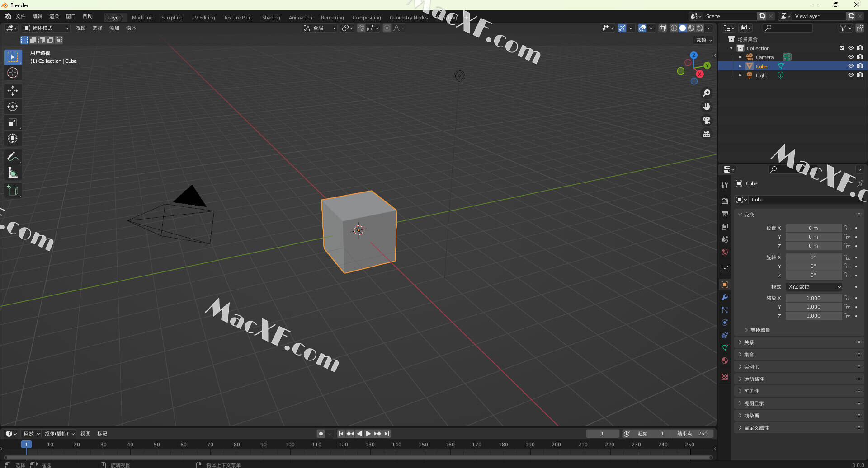This screenshot has width=868, height=468.
Task: Choose the Add Cube tool
Action: [13, 191]
